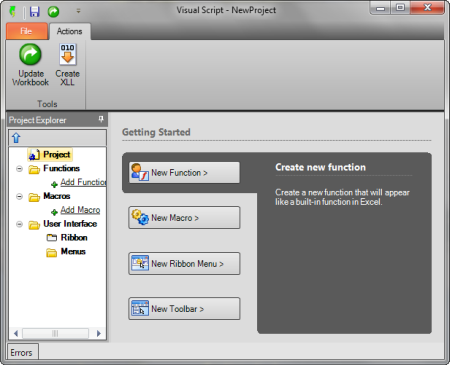The height and width of the screenshot is (365, 450).
Task: Open the Errors tab at bottom
Action: point(23,352)
